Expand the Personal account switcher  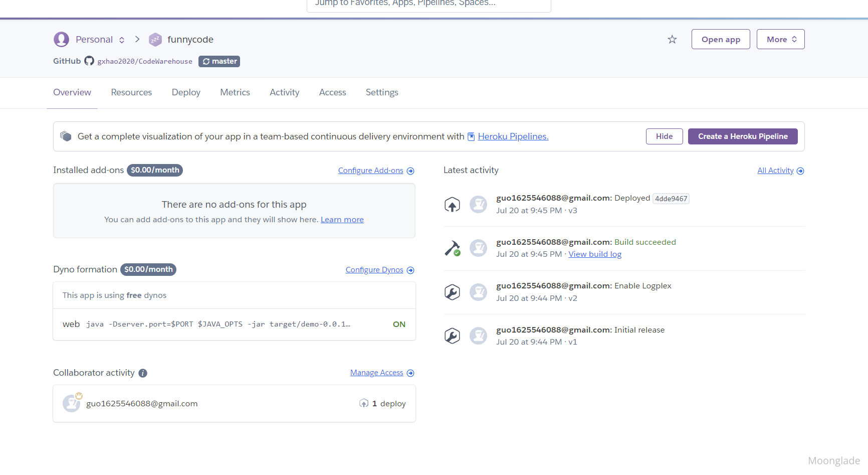pyautogui.click(x=122, y=40)
